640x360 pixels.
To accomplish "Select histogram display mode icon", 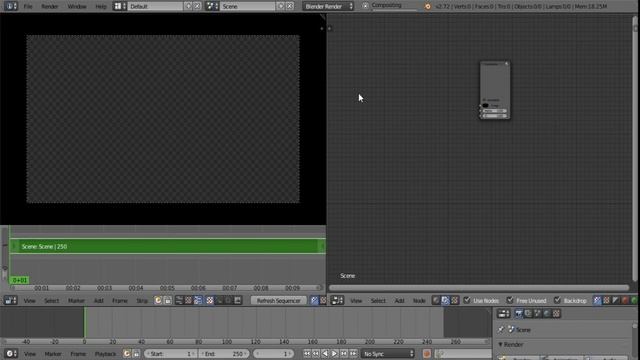I will click(238, 300).
